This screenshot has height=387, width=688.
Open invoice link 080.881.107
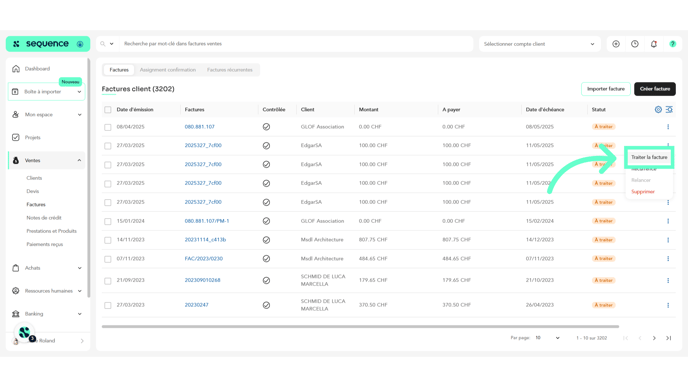200,127
